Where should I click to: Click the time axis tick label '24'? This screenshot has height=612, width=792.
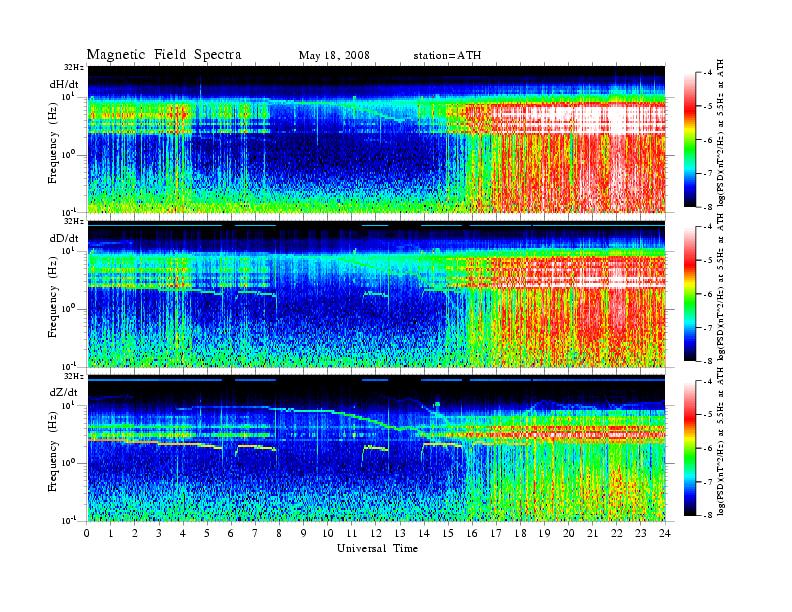click(x=665, y=533)
